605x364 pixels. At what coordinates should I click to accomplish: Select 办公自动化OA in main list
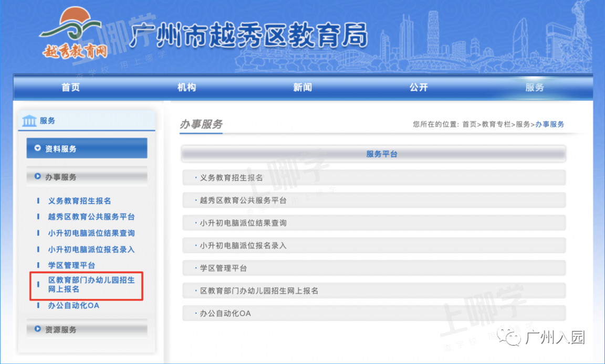374,313
